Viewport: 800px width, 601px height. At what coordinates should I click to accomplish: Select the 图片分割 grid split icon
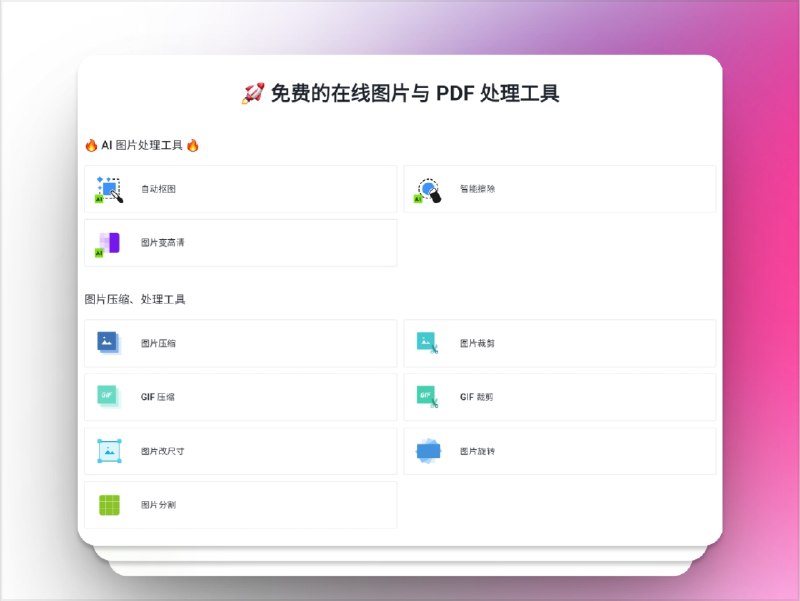point(108,504)
